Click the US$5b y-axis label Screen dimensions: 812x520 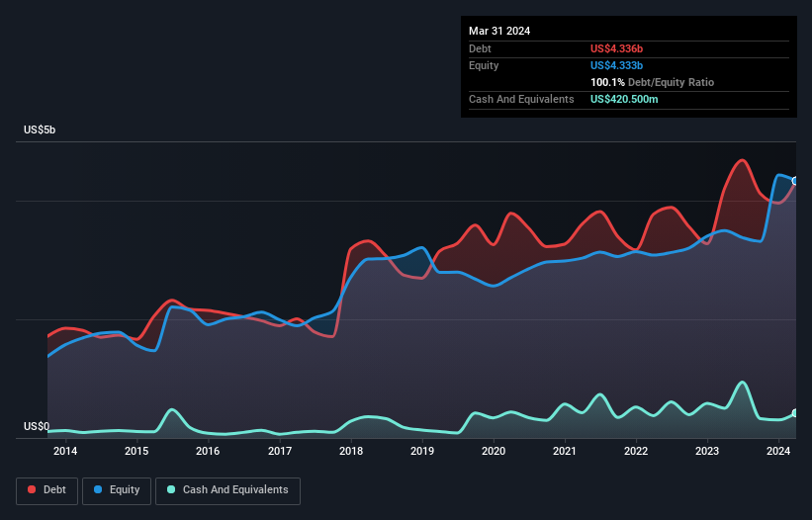click(40, 130)
